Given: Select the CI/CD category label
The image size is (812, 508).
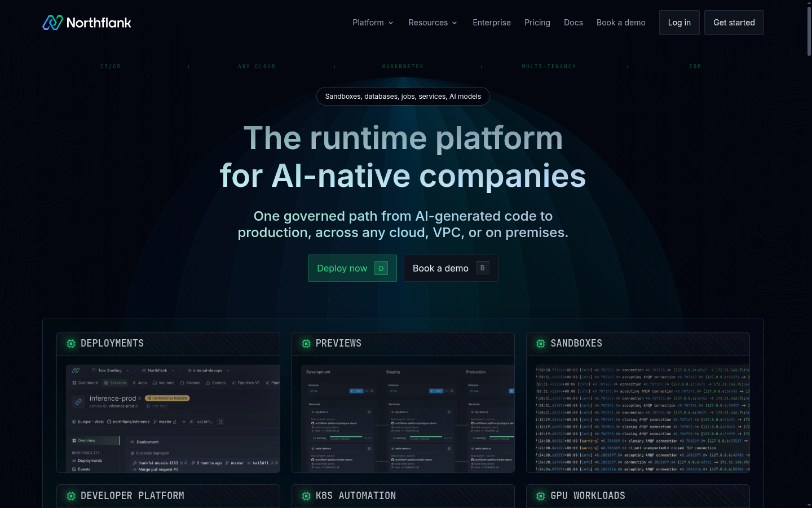Looking at the screenshot, I should (111, 67).
